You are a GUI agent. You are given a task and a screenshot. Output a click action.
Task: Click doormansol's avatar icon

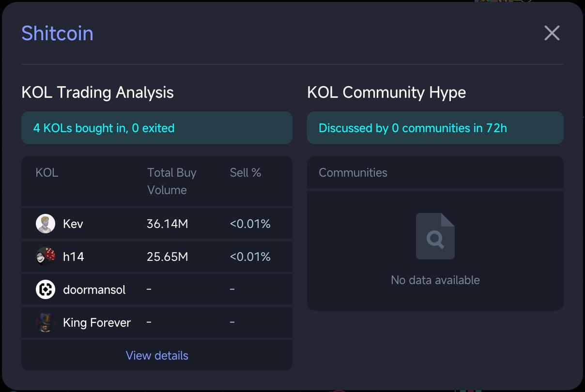pos(46,289)
